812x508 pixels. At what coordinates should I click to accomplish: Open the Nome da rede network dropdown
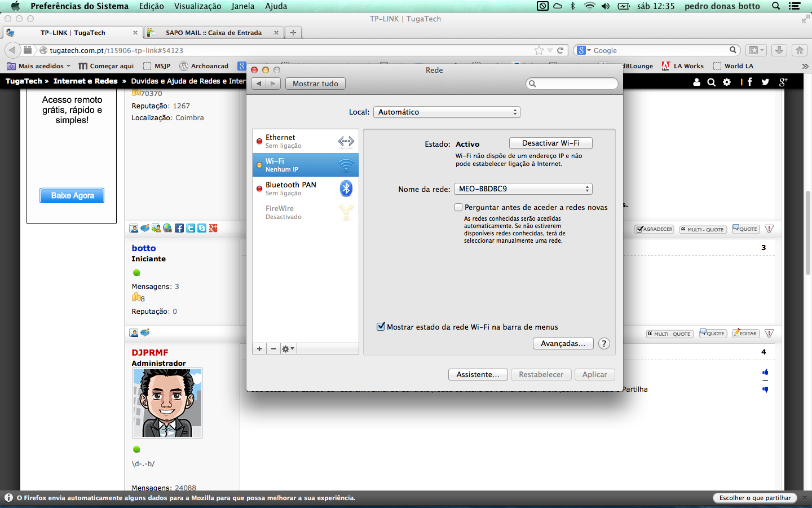point(523,189)
